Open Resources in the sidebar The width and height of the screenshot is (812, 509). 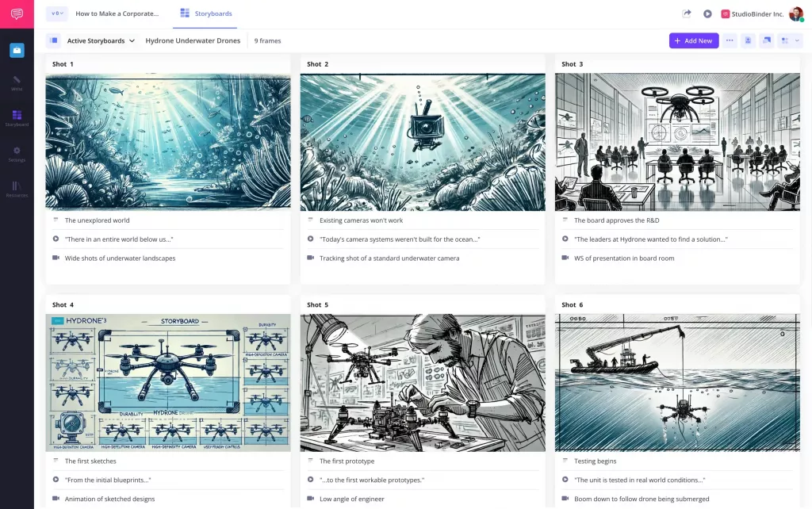17,189
